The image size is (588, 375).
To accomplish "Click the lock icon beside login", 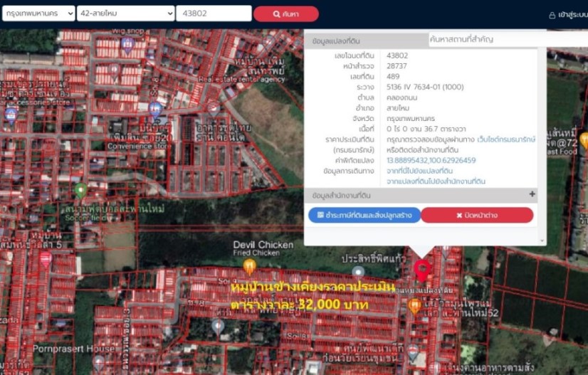I will tap(552, 15).
